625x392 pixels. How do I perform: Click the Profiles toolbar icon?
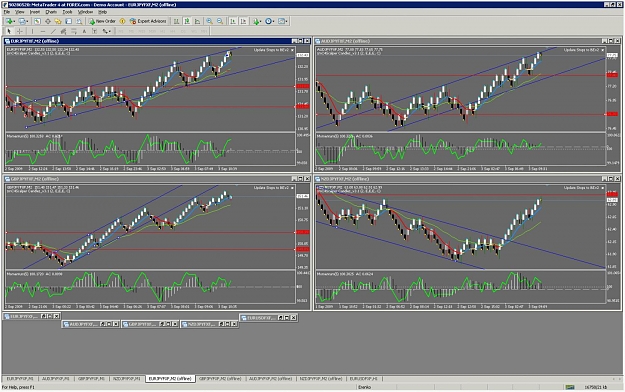(x=22, y=21)
